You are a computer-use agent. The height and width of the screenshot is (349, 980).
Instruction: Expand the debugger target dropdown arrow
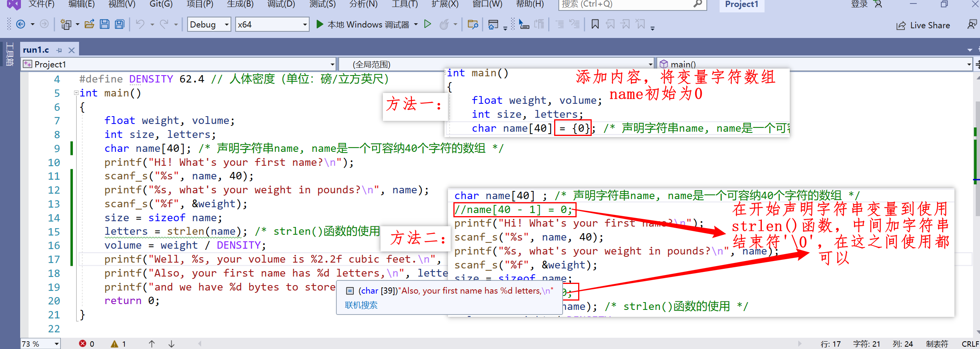pyautogui.click(x=416, y=24)
